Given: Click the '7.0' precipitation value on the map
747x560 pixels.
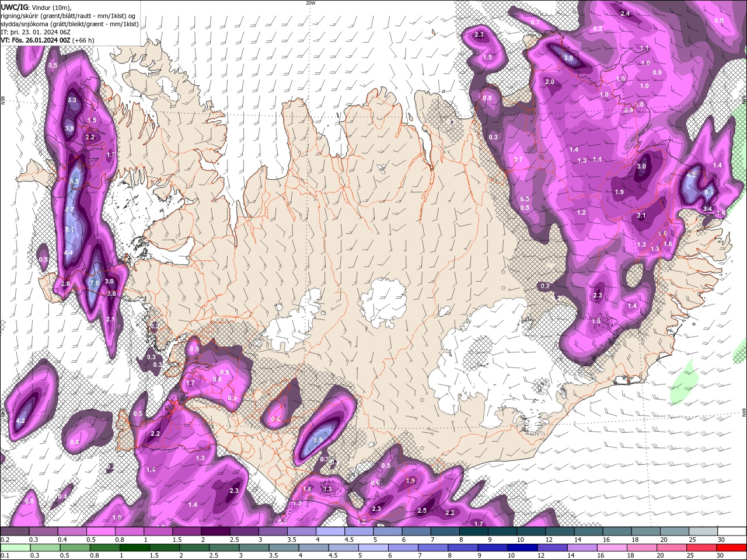Looking at the screenshot, I should click(x=94, y=283).
